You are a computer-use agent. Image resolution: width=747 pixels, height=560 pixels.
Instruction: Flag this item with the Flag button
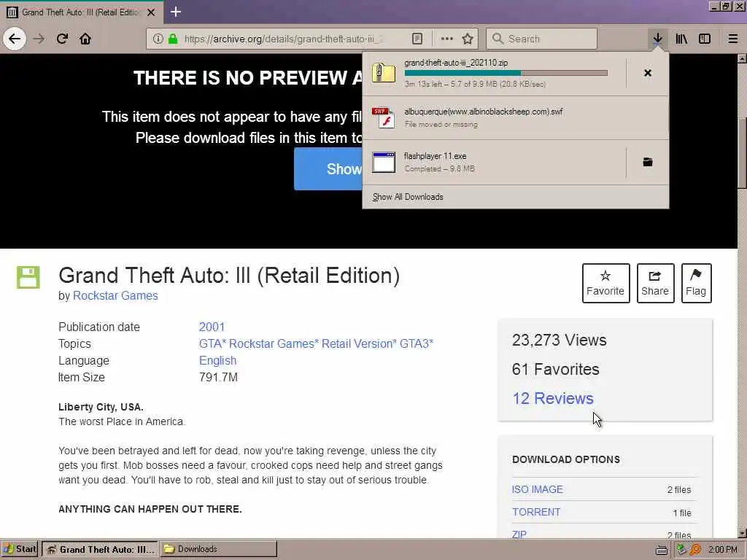point(696,284)
